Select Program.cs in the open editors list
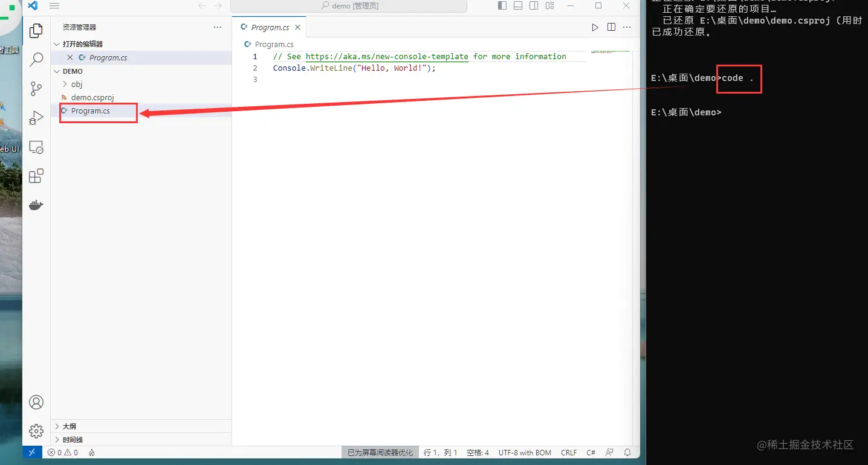The height and width of the screenshot is (465, 868). point(108,58)
